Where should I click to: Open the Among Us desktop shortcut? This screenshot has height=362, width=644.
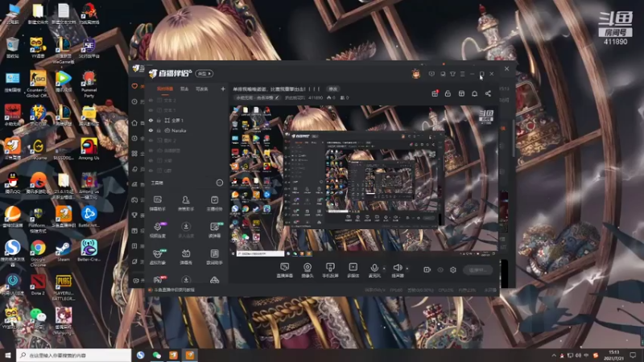(x=89, y=149)
